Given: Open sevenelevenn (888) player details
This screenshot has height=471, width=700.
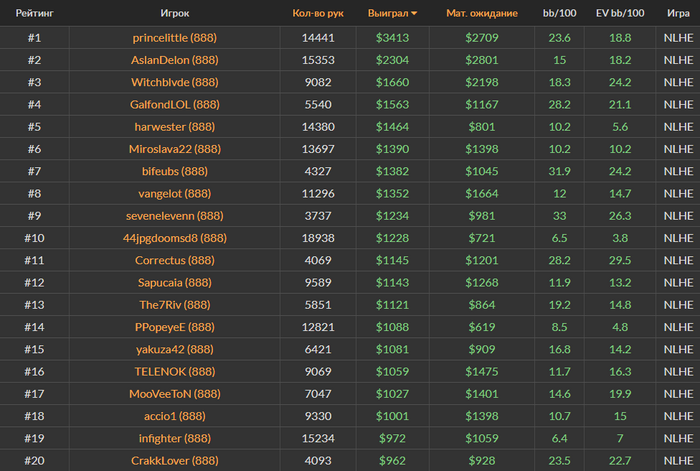Looking at the screenshot, I should [x=175, y=216].
